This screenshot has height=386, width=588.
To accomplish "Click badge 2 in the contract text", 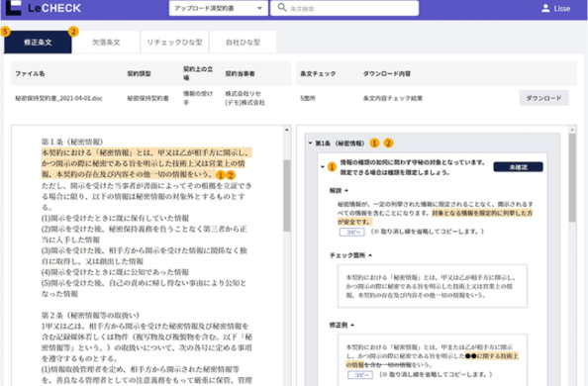I will pos(231,175).
